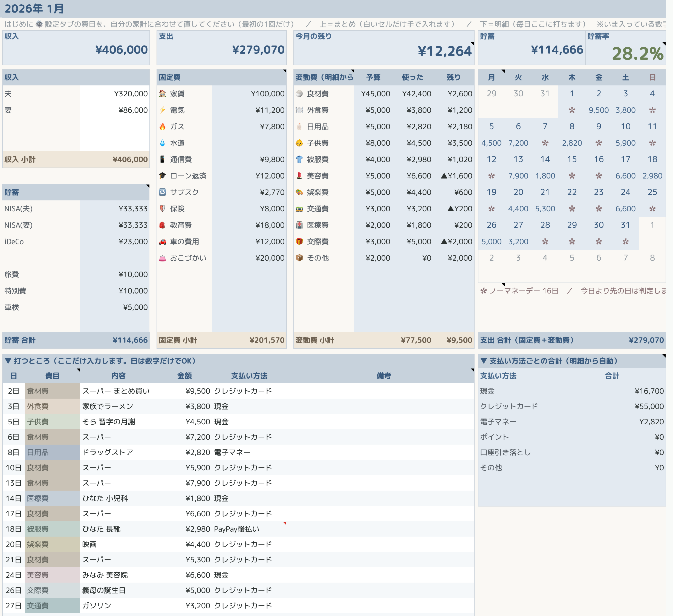The width and height of the screenshot is (673, 616).
Task: Click the train icon next to 交通費
Action: (299, 209)
